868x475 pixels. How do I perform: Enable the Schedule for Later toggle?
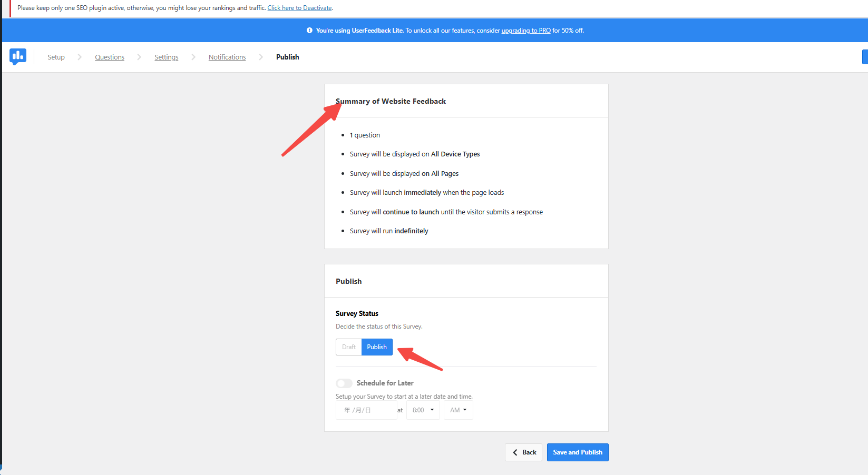(x=344, y=383)
